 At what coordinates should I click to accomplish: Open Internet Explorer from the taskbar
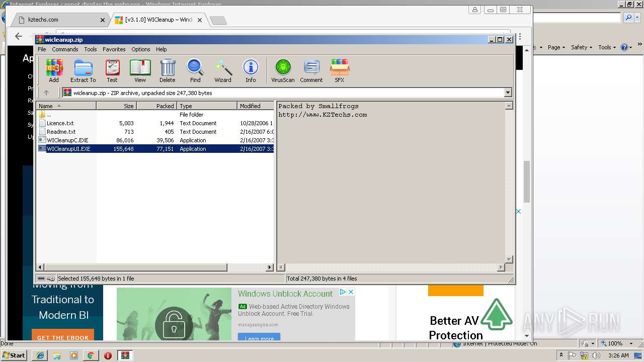[40, 355]
